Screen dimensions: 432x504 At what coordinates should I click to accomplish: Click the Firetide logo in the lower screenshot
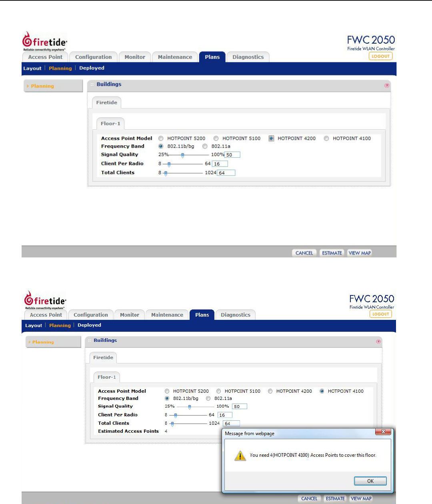pyautogui.click(x=45, y=300)
